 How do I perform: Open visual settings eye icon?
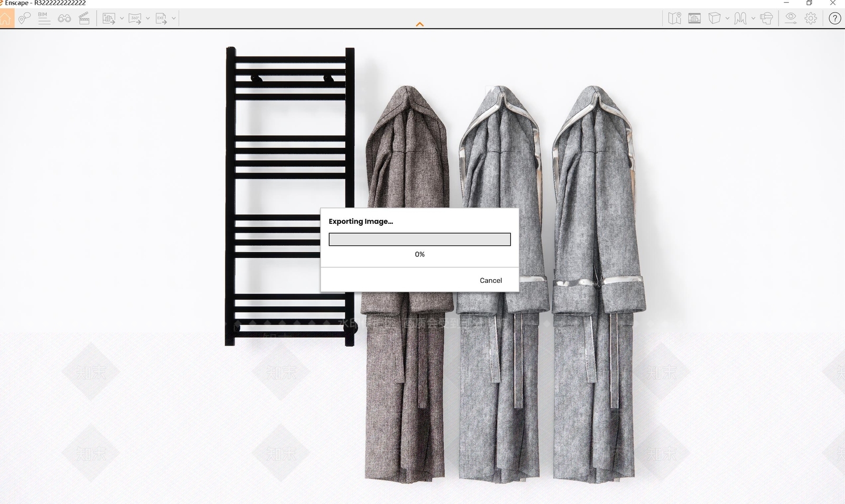coord(791,18)
